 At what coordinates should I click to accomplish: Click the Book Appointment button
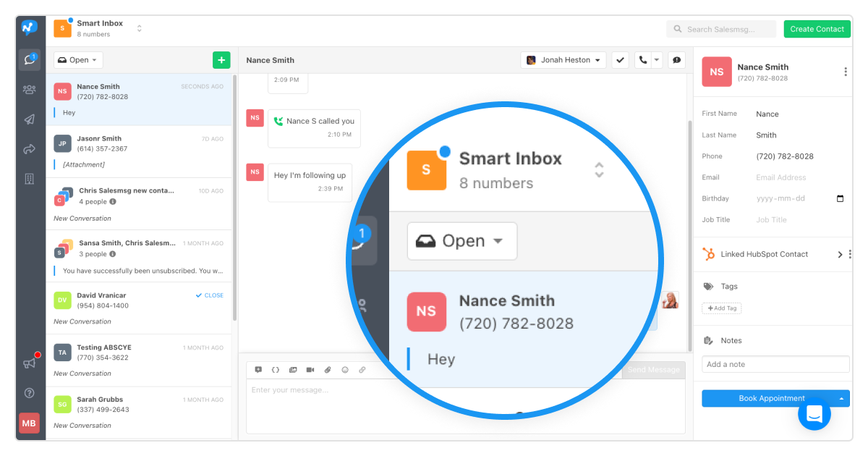tap(771, 398)
